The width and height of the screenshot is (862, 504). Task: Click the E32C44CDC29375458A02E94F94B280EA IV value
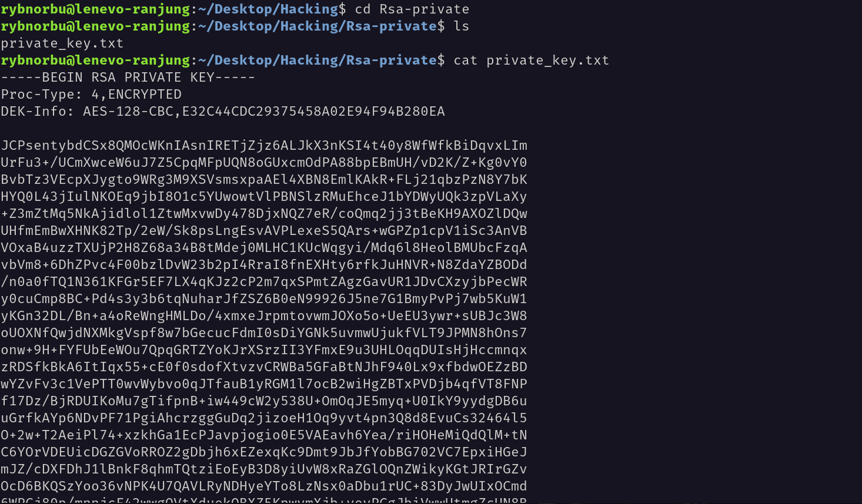(313, 112)
